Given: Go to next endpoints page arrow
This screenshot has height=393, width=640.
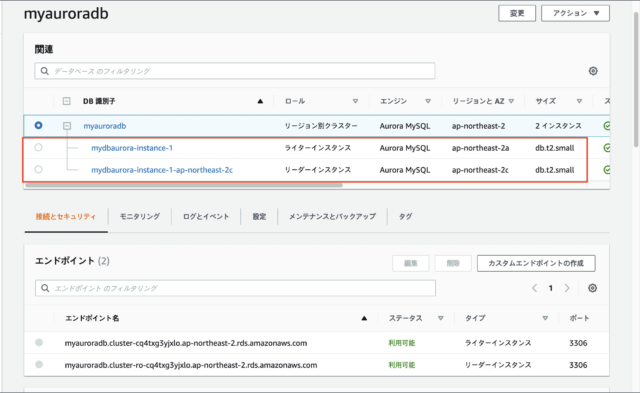Looking at the screenshot, I should pos(567,288).
